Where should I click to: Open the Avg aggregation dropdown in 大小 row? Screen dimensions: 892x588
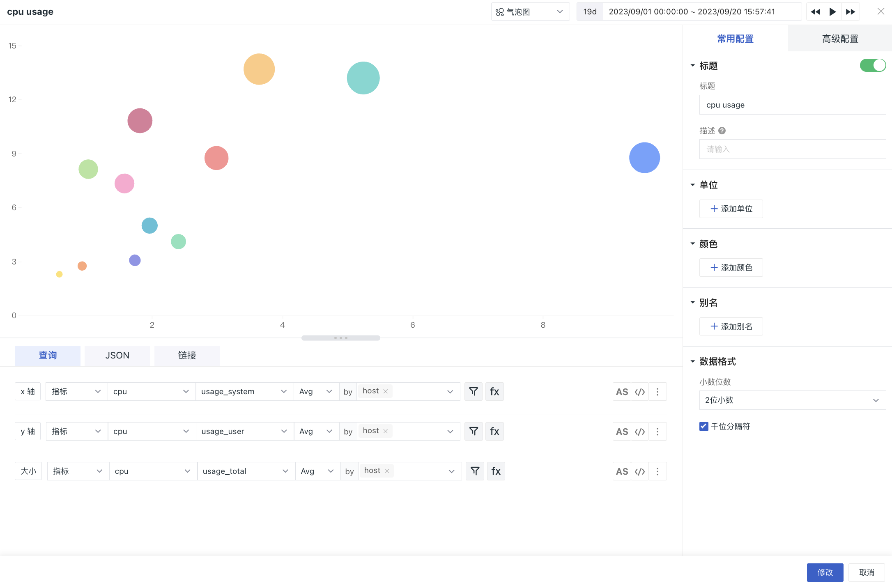click(x=317, y=471)
